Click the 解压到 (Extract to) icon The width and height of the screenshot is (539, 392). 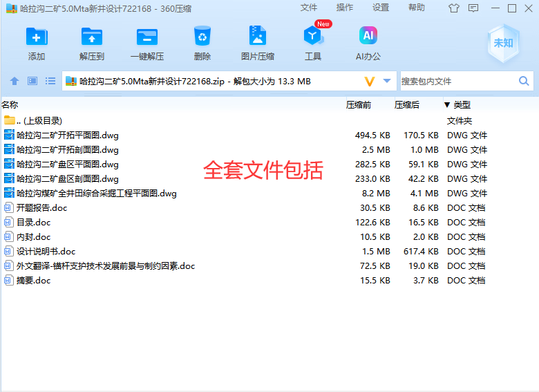click(x=91, y=37)
